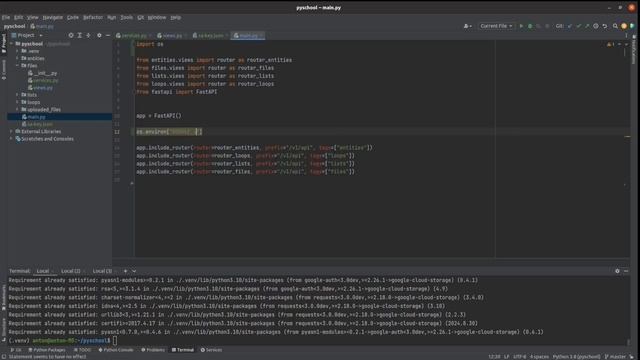Click select opened file target icon in Project panel
This screenshot has height=360, width=640.
click(x=71, y=36)
